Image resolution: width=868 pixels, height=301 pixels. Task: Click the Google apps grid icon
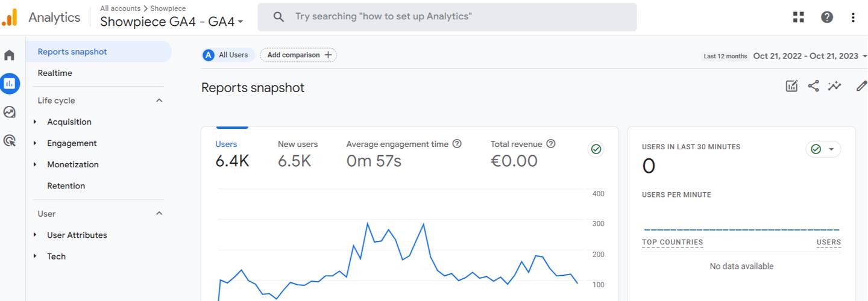799,17
